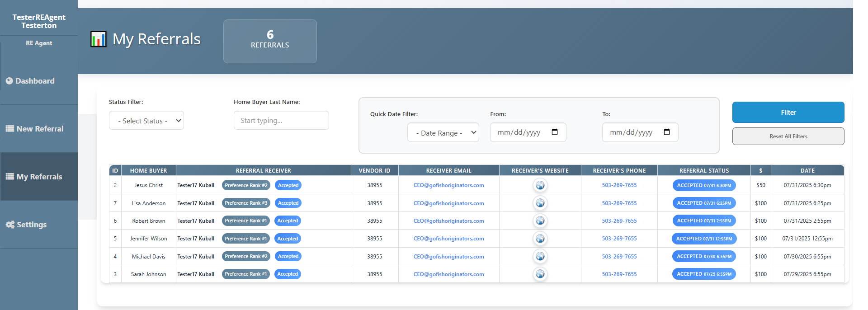
Task: Click Accepted pill in Jennifer Wilson row
Action: (x=288, y=239)
